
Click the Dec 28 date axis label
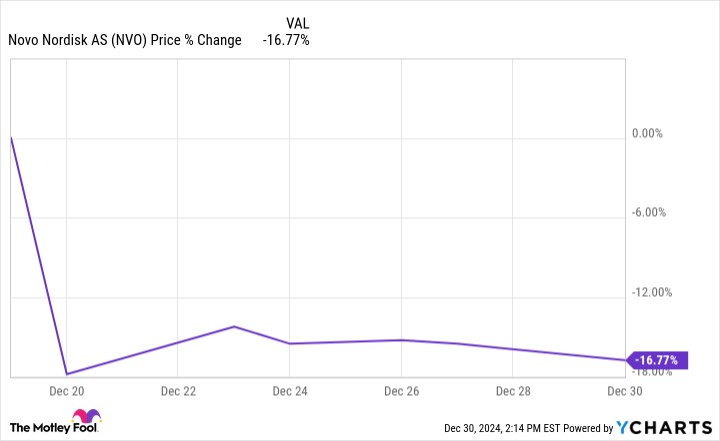click(x=512, y=389)
